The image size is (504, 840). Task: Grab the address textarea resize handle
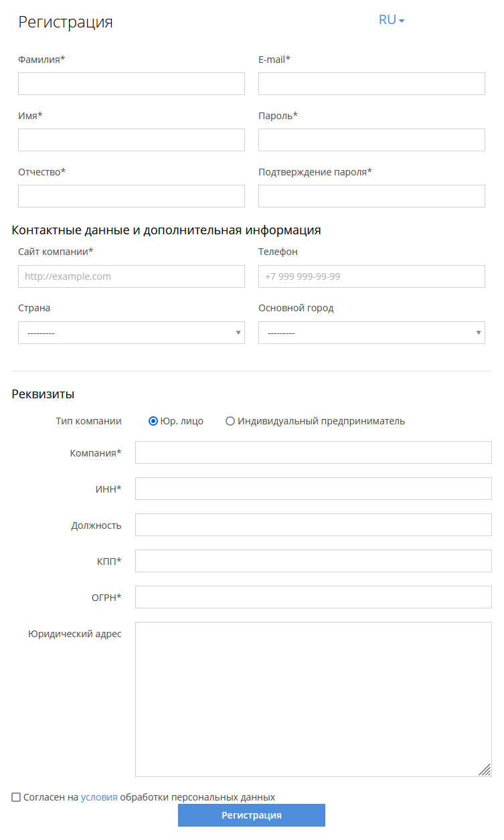[485, 770]
